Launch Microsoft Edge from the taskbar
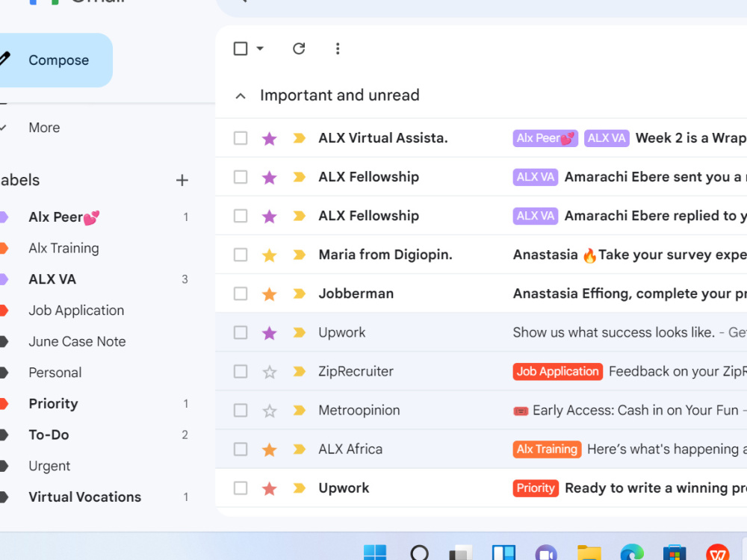The width and height of the screenshot is (747, 560). [x=632, y=553]
